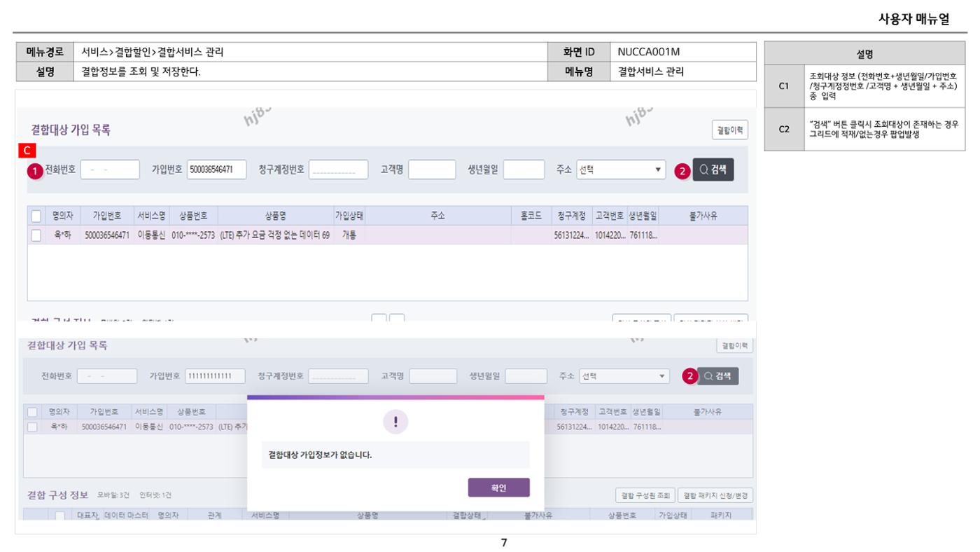The height and width of the screenshot is (552, 980).
Task: Expand the 주소 dropdown in the lower panel
Action: coord(624,376)
